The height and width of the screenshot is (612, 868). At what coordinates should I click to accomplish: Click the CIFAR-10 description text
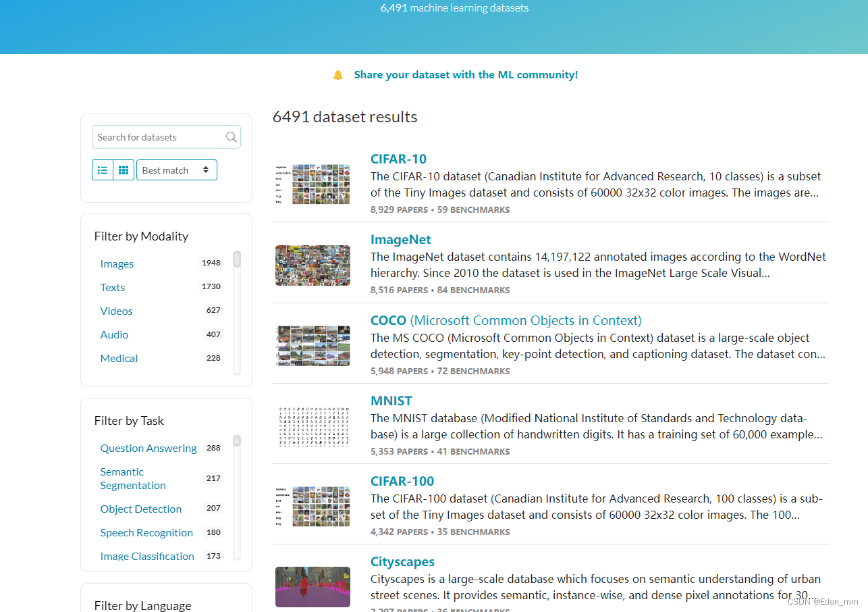tap(596, 184)
